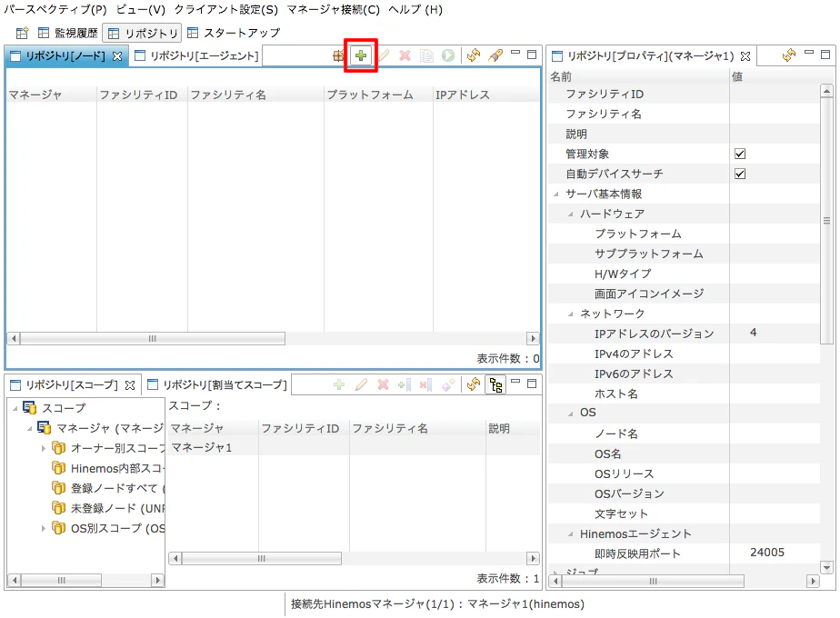Viewport: 840px width, 618px height.
Task: Close the リポジトリ[プロパティ] tab
Action: [745, 55]
